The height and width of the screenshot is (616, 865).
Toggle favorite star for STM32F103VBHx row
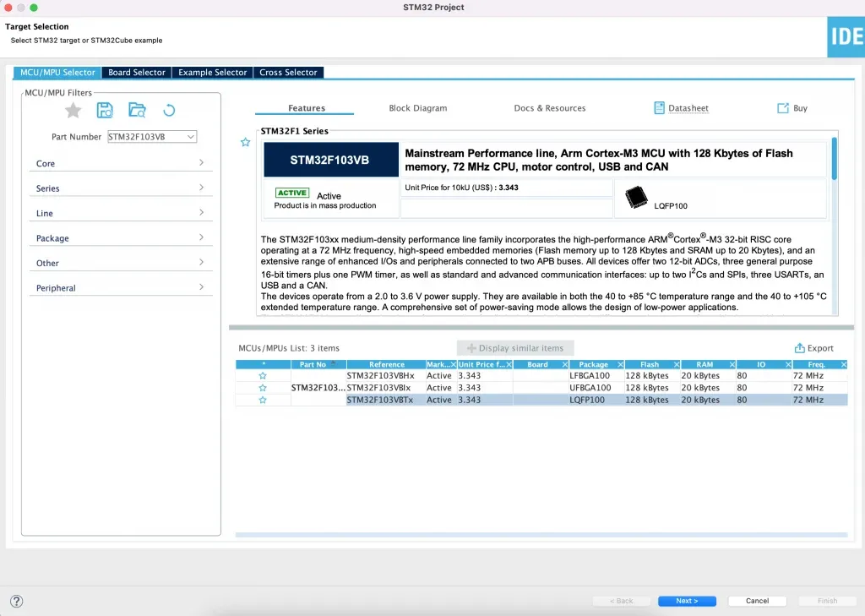point(263,376)
